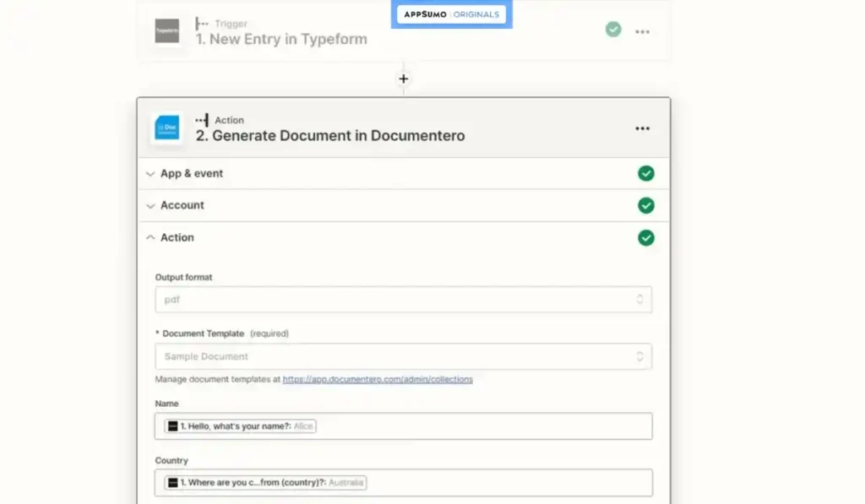Select the 'Where are you from (country)' Australia pill
The width and height of the screenshot is (865, 504).
[265, 483]
